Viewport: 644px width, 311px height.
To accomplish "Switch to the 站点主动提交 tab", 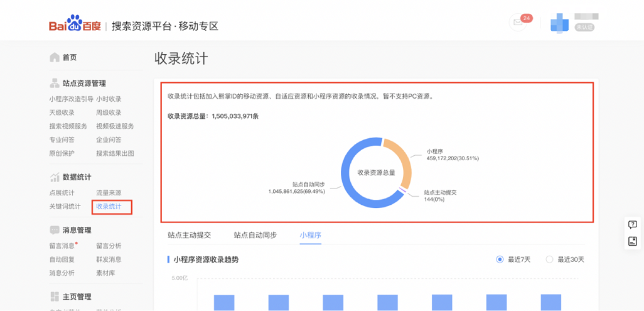I will click(189, 235).
